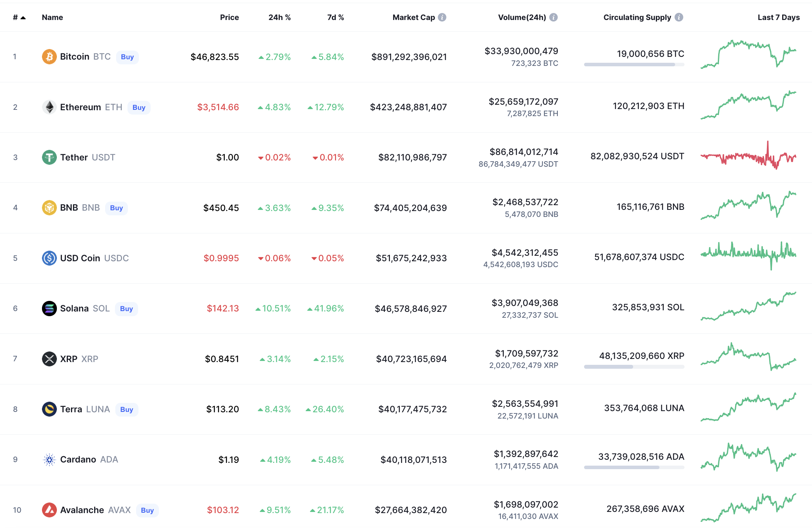Click the Solana logo icon
The image size is (812, 528).
point(49,308)
